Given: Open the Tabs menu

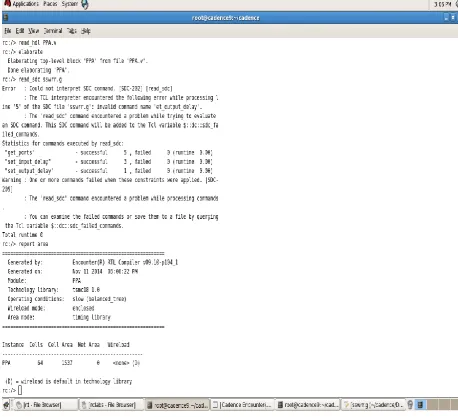Looking at the screenshot, I should pyautogui.click(x=72, y=31).
